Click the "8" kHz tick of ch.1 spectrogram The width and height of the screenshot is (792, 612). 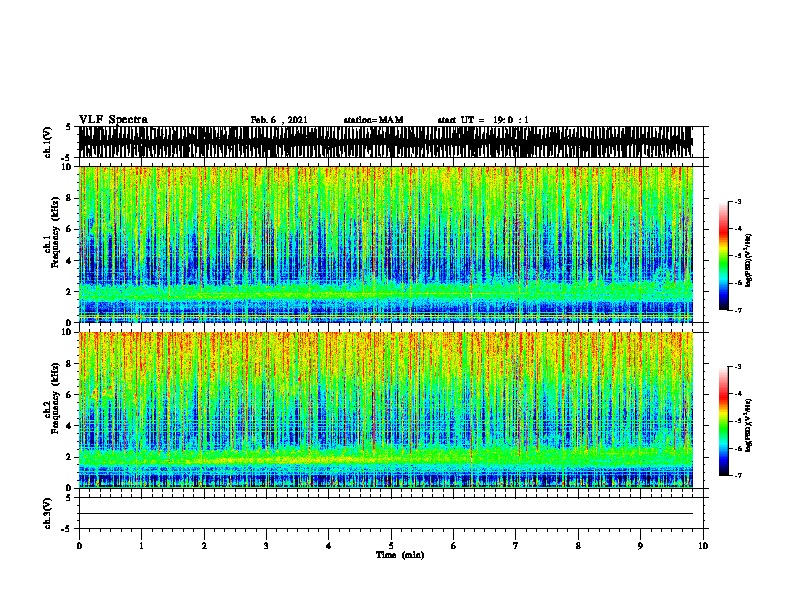click(69, 198)
